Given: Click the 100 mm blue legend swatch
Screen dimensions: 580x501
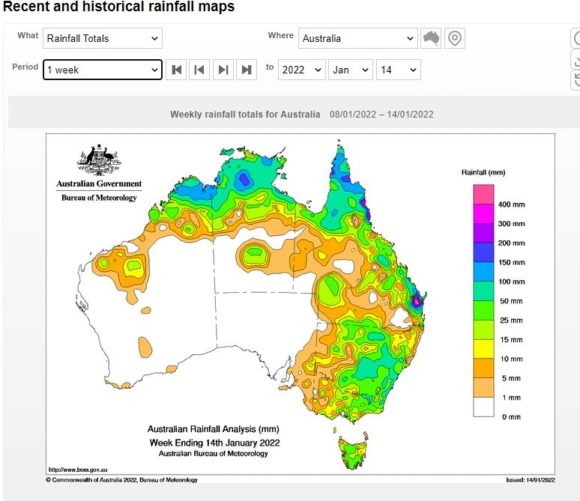Looking at the screenshot, I should click(483, 272).
